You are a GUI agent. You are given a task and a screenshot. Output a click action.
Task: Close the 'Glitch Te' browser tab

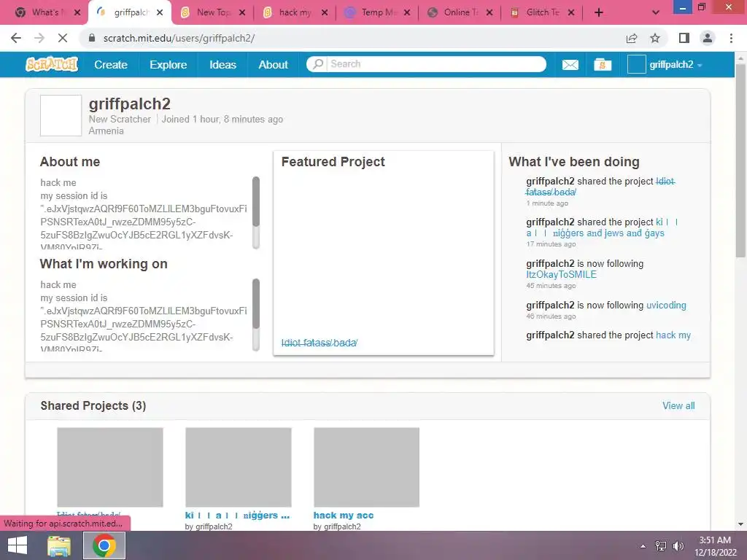571,12
